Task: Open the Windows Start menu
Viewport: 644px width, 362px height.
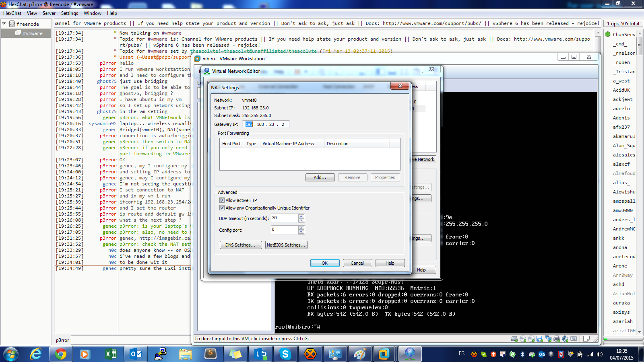Action: (11, 354)
